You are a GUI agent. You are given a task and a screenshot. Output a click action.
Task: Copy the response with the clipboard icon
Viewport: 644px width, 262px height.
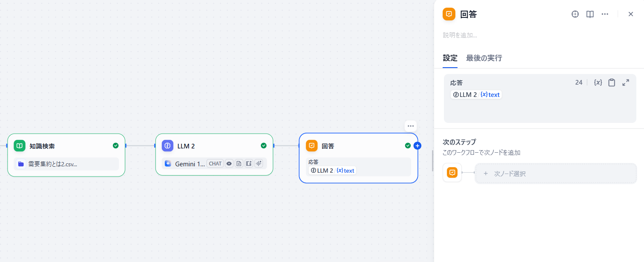pos(612,83)
